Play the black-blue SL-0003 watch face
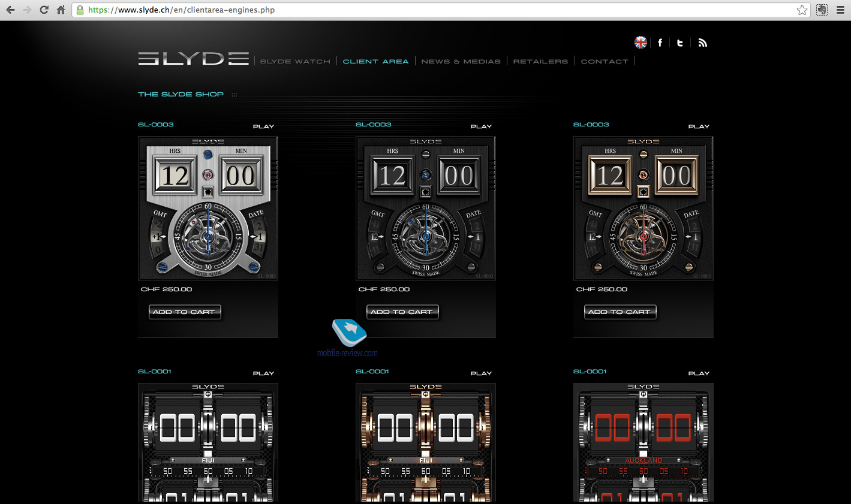Screen dimensions: 851x504 (481, 126)
